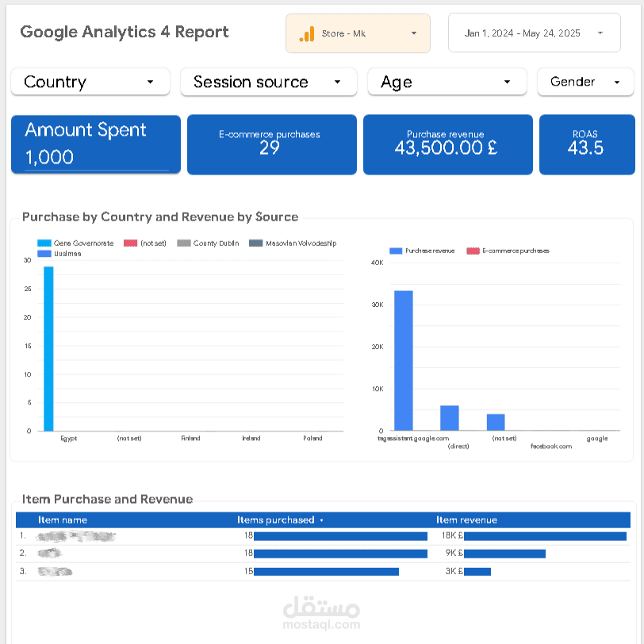Screen dimensions: 644x644
Task: Select the ROAS 43.5 scorecard
Action: (587, 144)
